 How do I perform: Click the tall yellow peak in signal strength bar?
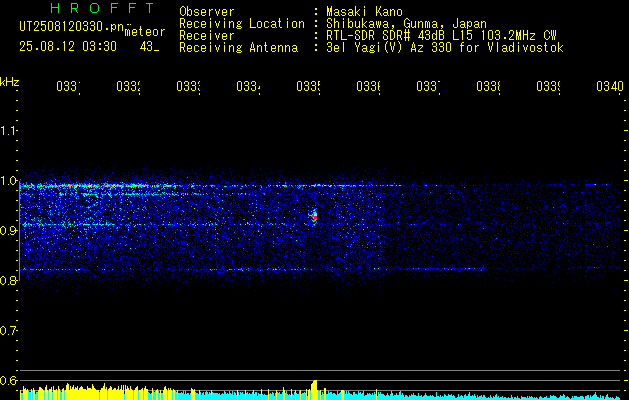(x=314, y=389)
